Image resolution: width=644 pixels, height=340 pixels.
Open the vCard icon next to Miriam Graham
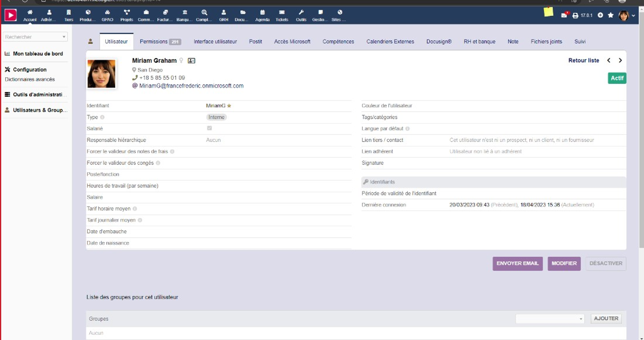pyautogui.click(x=191, y=61)
